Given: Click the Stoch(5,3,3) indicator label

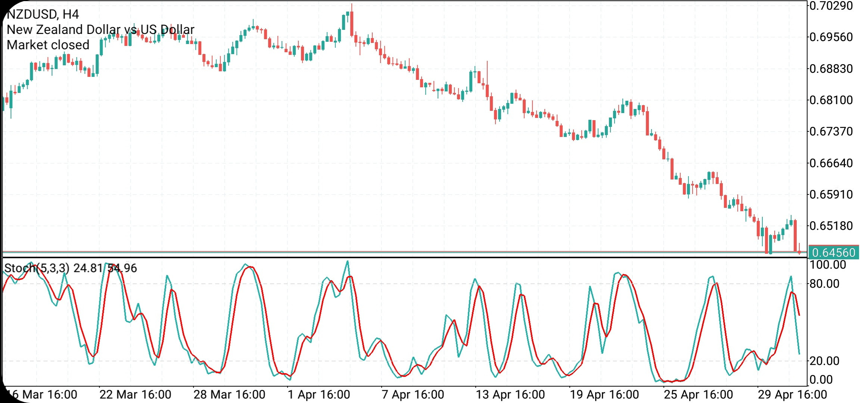Looking at the screenshot, I should coord(37,268).
